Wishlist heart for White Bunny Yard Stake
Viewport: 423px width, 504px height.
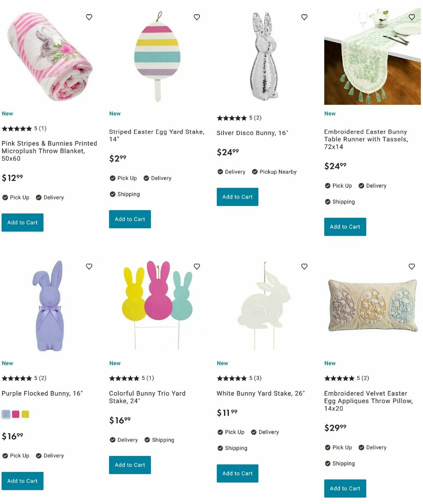(x=304, y=266)
